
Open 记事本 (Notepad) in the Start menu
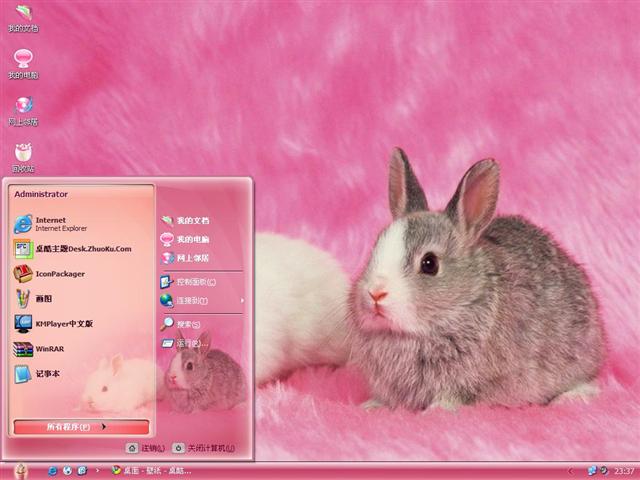click(x=48, y=374)
